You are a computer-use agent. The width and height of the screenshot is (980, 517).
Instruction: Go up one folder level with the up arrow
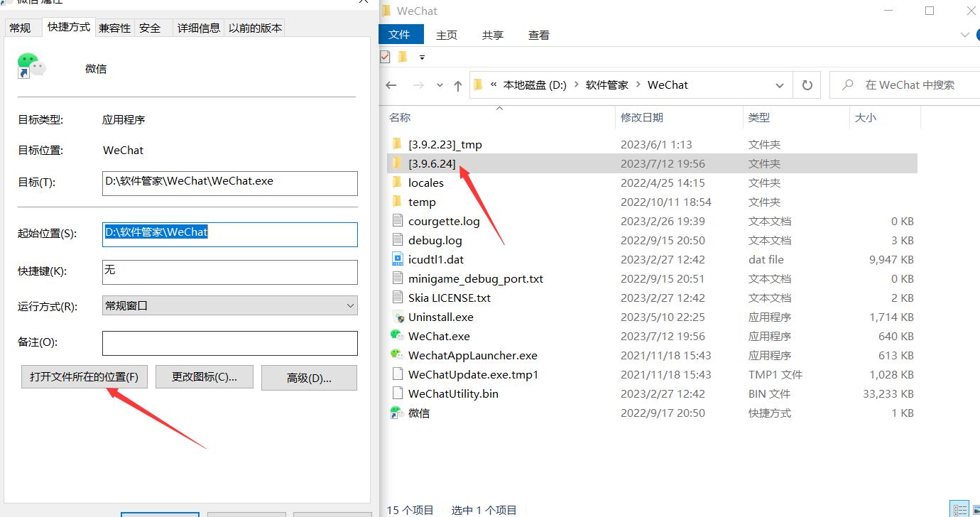click(x=458, y=85)
